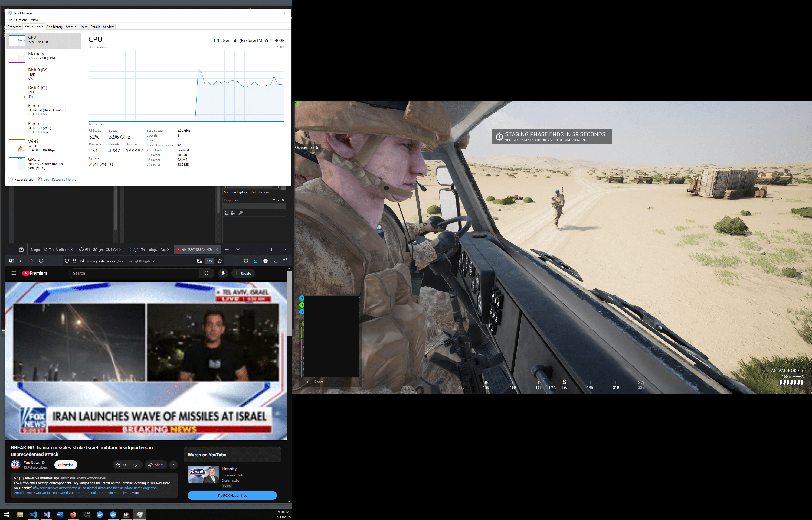Open Options menu in Task Manager
Image resolution: width=812 pixels, height=520 pixels.
click(22, 20)
